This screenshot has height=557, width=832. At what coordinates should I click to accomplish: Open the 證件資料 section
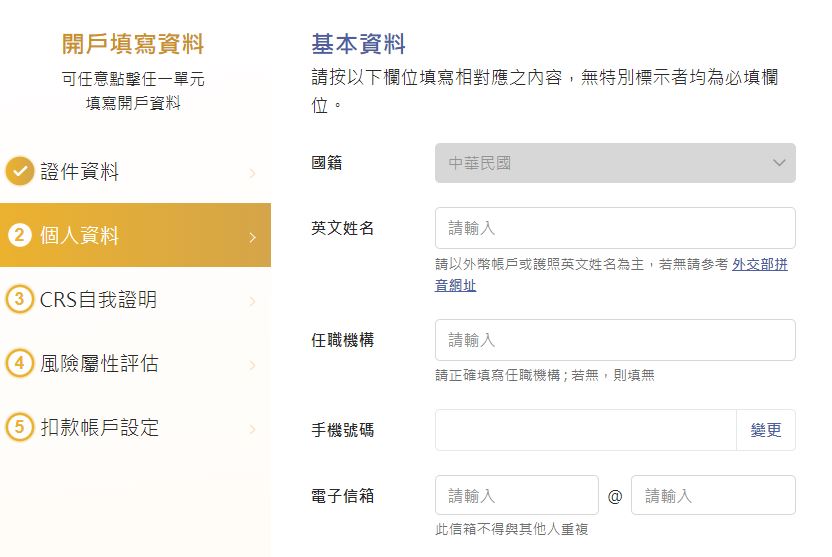point(80,172)
